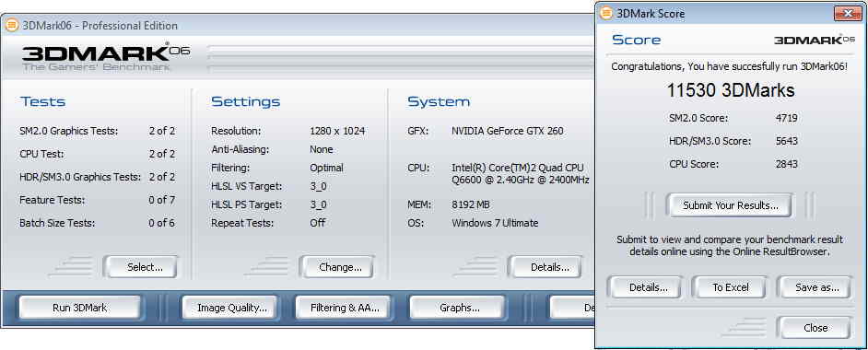Click the Repeat Tests value Off
Image resolution: width=868 pixels, height=350 pixels.
[317, 223]
